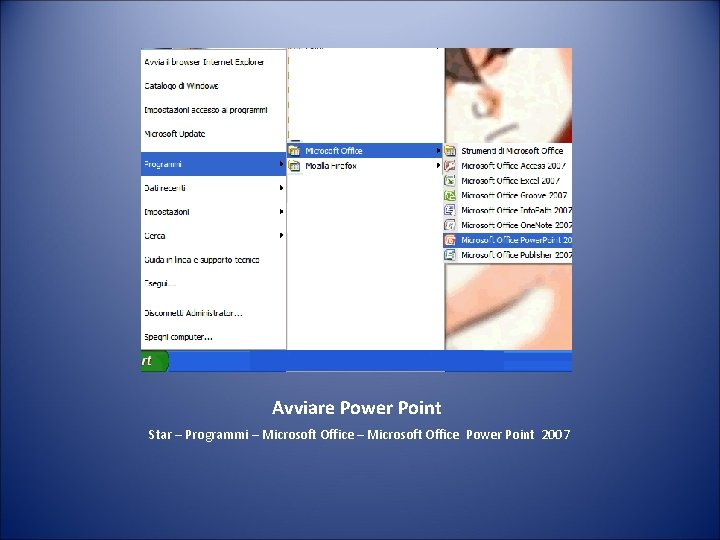
Task: Click the Microsoft Office Groove 2007 label
Action: coord(514,196)
